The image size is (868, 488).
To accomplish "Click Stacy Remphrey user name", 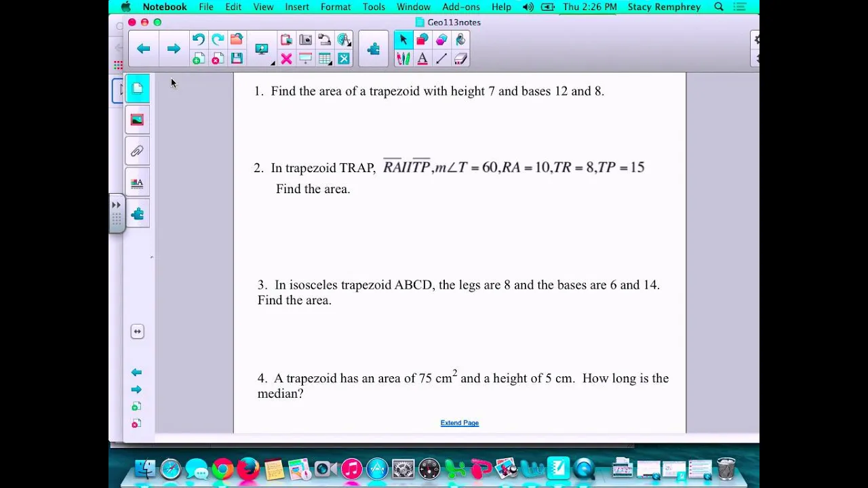I will (x=664, y=7).
